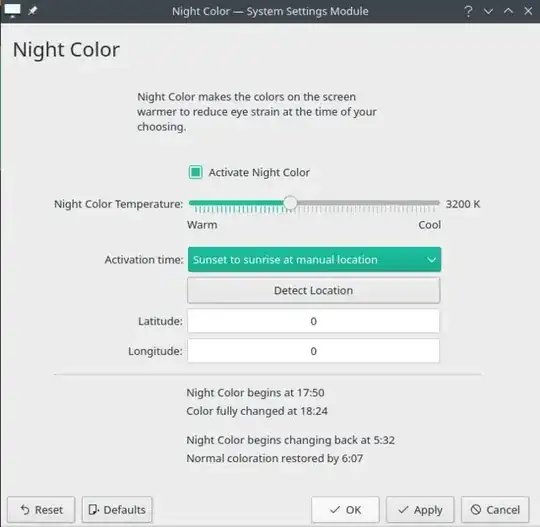Image resolution: width=540 pixels, height=527 pixels.
Task: Click text 'Color fully changed at 18:24'
Action: pyautogui.click(x=257, y=411)
